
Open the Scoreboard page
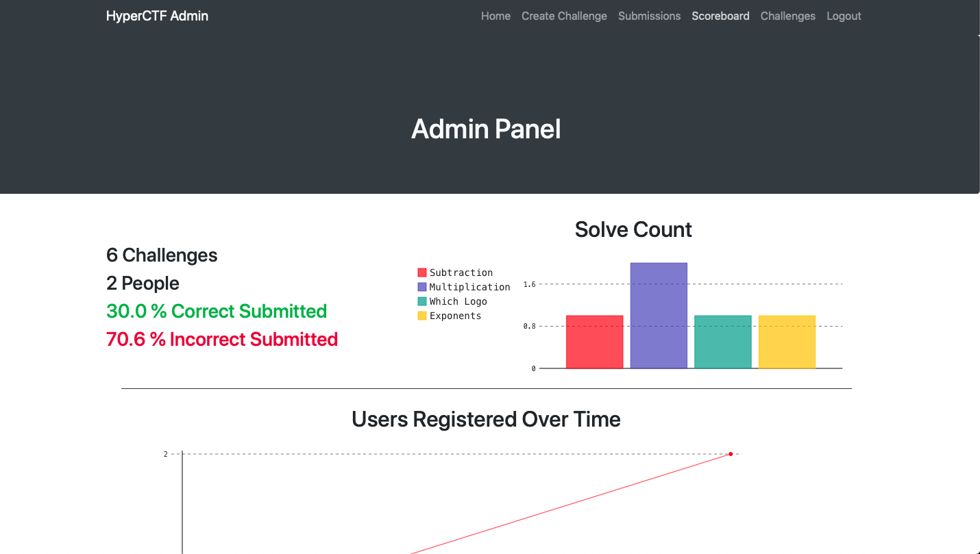pyautogui.click(x=720, y=16)
